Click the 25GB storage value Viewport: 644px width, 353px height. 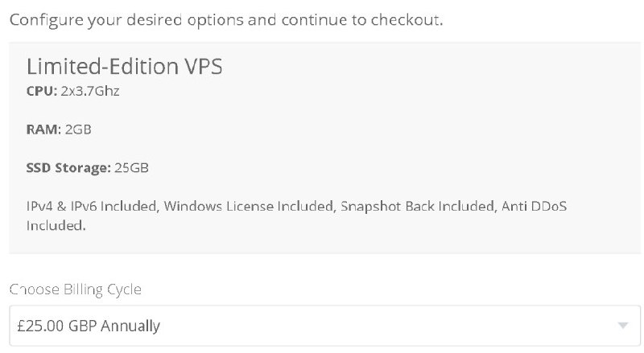[x=130, y=167]
